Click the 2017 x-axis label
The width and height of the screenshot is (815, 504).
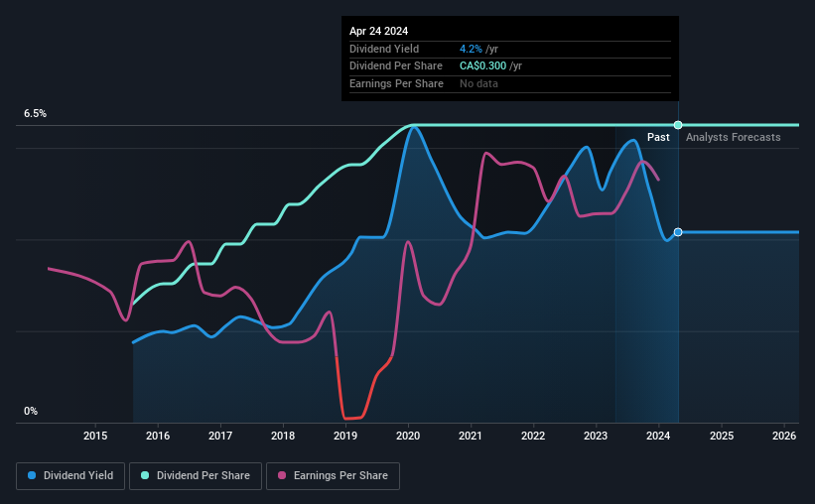(220, 436)
